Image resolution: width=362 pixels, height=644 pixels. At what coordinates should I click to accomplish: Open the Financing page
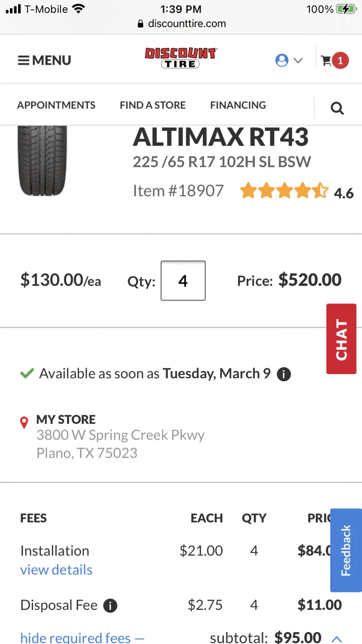pyautogui.click(x=238, y=105)
